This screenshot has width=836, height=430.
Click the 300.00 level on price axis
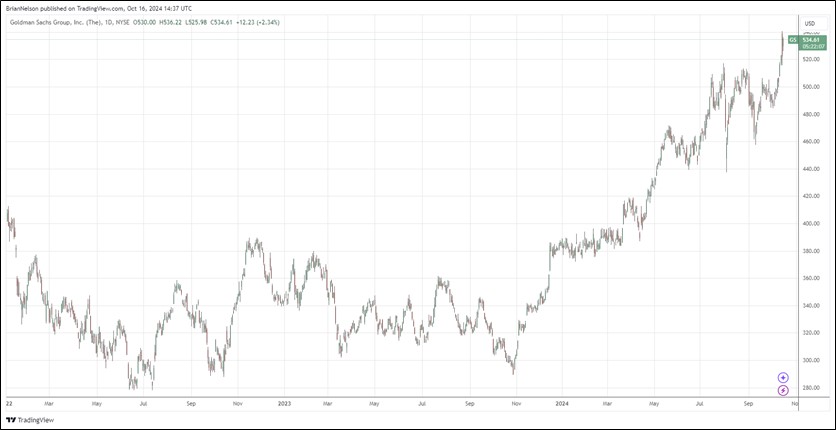click(x=811, y=361)
